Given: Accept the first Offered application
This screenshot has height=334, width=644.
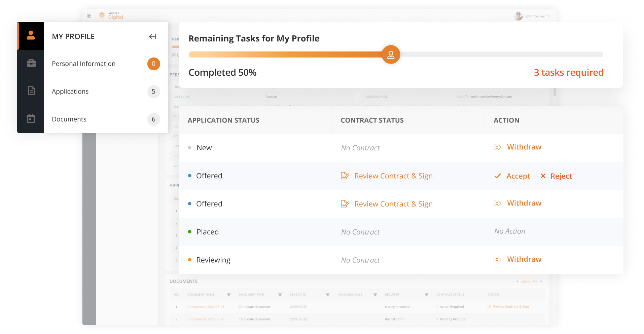Looking at the screenshot, I should pos(512,176).
